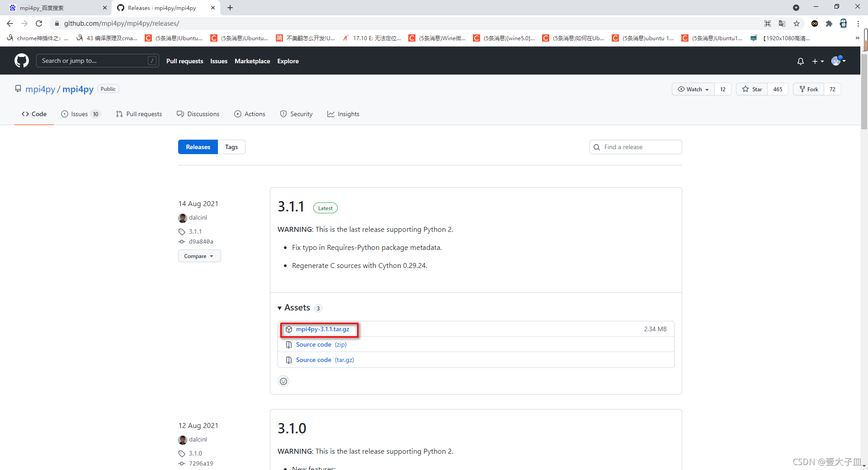Open the Discussions repository tab
This screenshot has width=868, height=470.
click(x=198, y=114)
